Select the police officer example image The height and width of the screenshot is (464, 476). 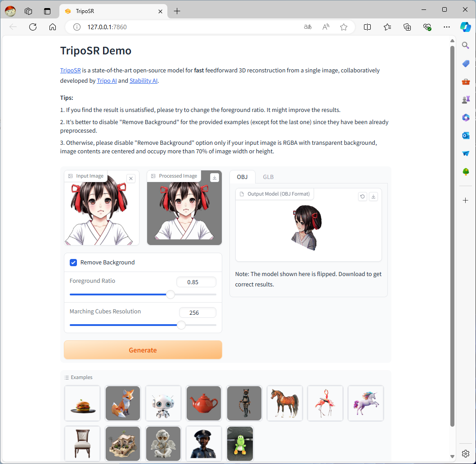pos(204,444)
